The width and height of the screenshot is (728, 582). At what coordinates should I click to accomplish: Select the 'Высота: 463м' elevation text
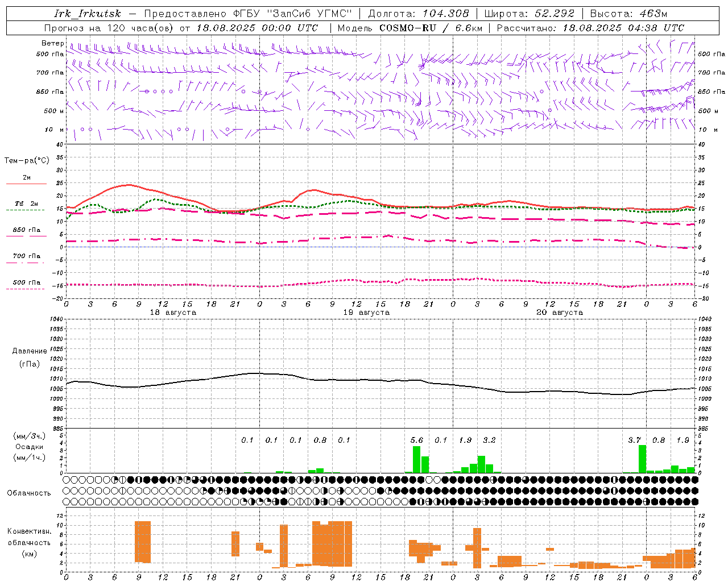[628, 14]
